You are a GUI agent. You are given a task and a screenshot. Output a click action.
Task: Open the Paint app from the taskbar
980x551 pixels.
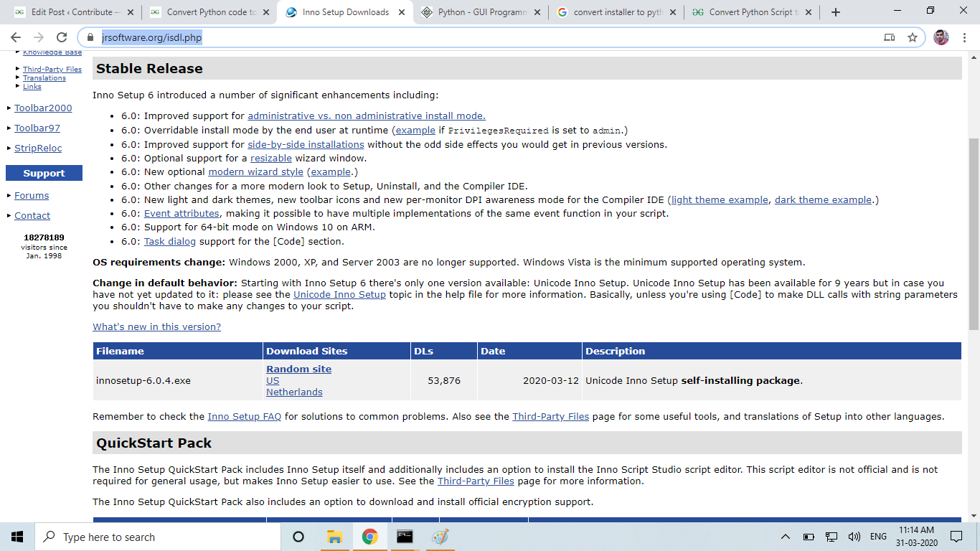(440, 537)
